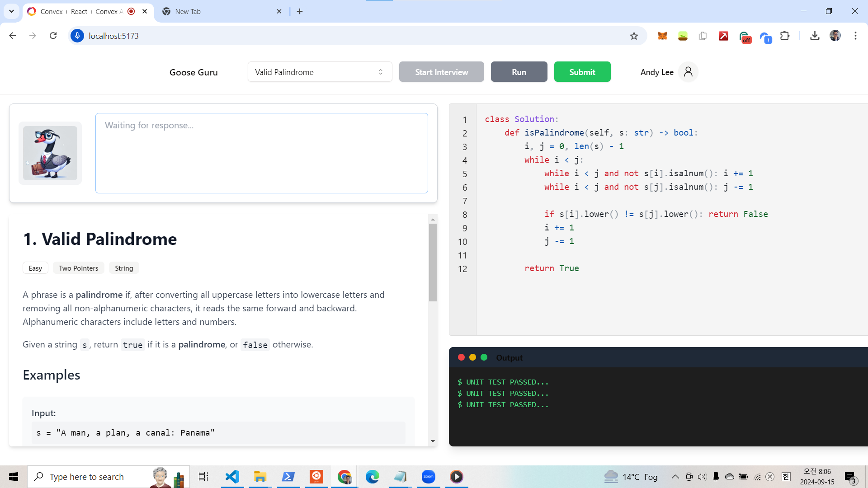Open the Valid Palindrome problem dropdown

[320, 72]
